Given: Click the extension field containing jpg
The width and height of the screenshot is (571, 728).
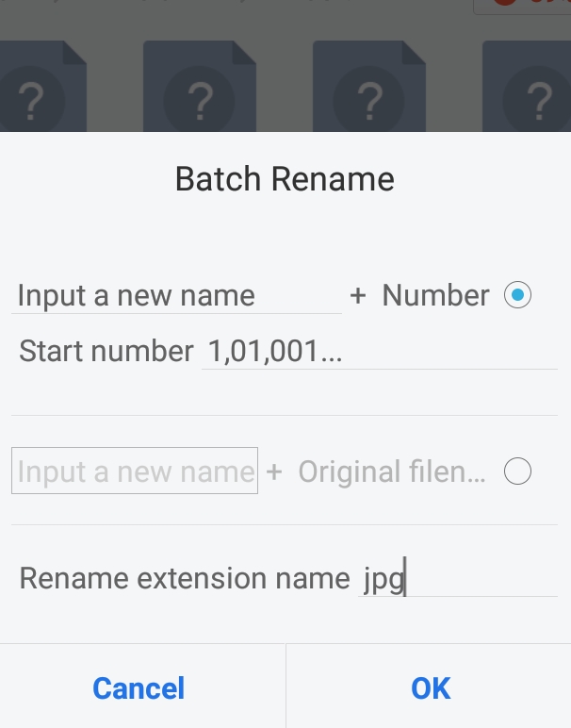Looking at the screenshot, I should coord(458,578).
